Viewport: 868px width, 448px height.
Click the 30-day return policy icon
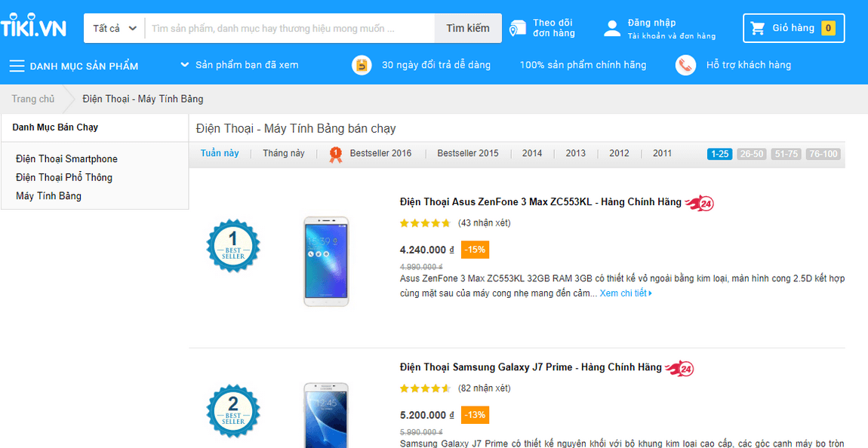(362, 66)
